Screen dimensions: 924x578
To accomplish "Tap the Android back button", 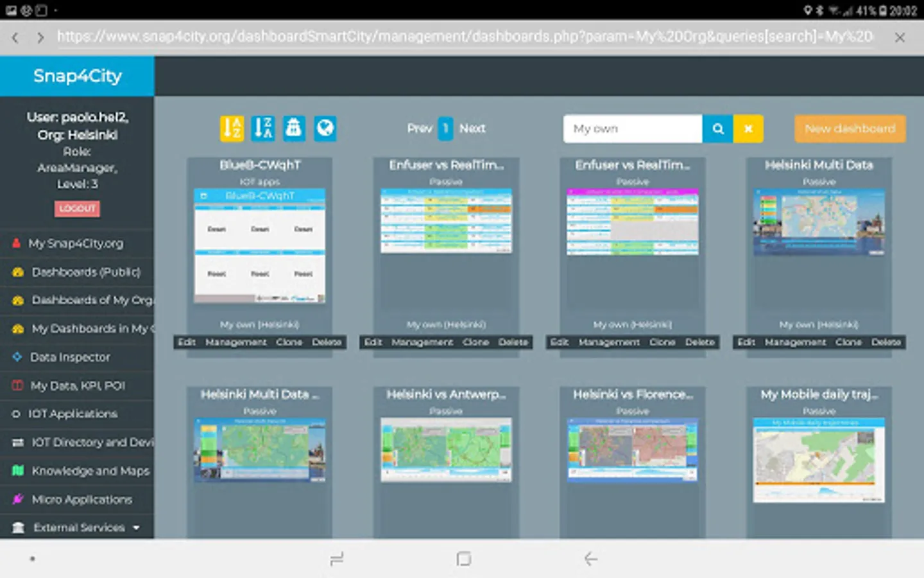I will tap(590, 559).
